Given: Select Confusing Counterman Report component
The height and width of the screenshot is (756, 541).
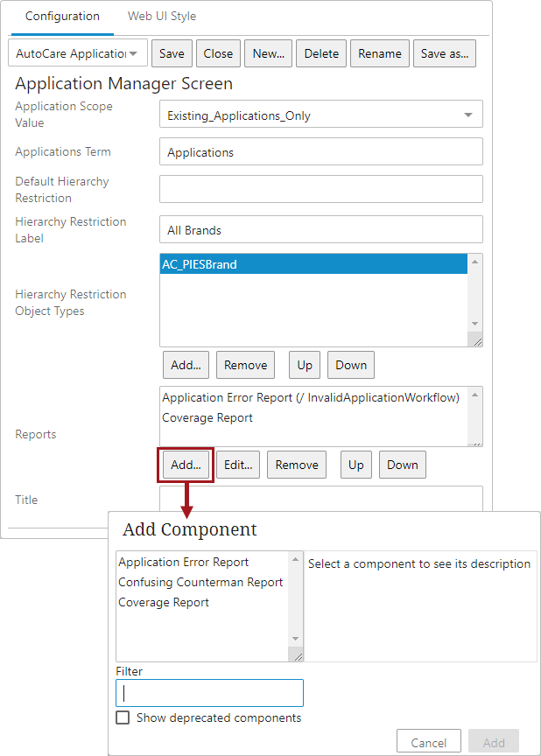Looking at the screenshot, I should [200, 583].
